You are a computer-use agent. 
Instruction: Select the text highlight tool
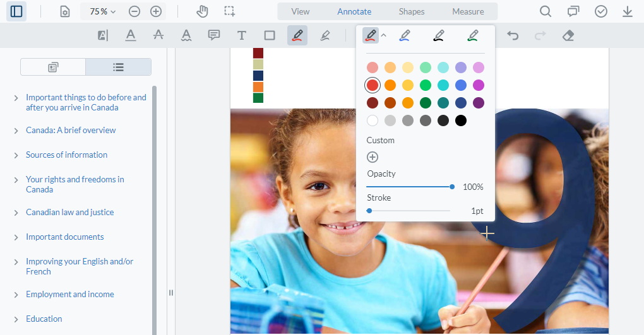click(x=103, y=36)
